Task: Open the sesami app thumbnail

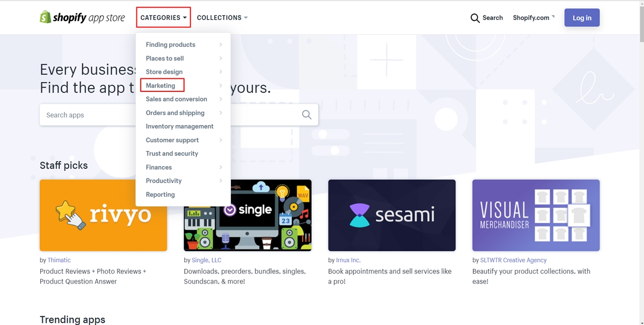Action: (x=392, y=215)
